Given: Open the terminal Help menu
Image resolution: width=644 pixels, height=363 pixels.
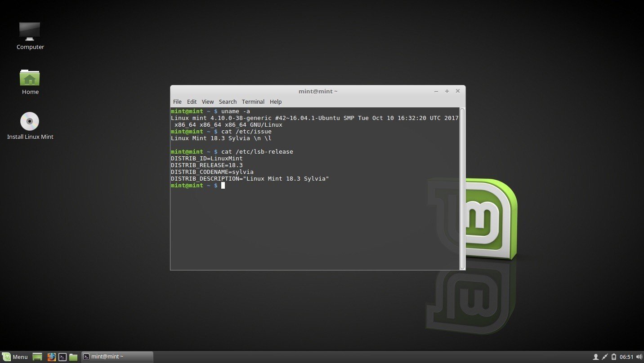Looking at the screenshot, I should click(276, 102).
